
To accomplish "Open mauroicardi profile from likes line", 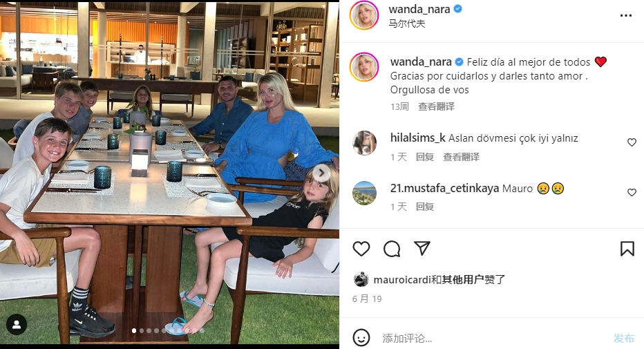I will click(402, 280).
